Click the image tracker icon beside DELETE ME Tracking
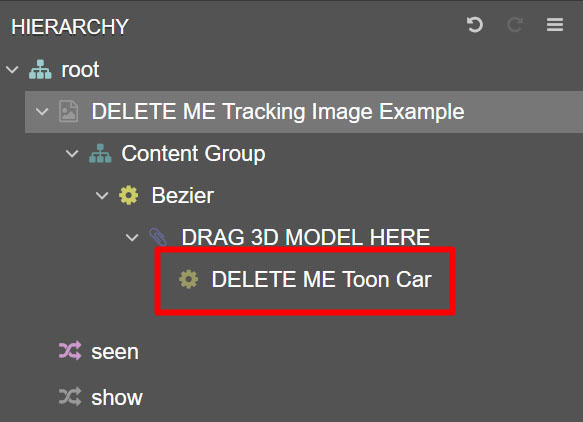 click(x=69, y=111)
